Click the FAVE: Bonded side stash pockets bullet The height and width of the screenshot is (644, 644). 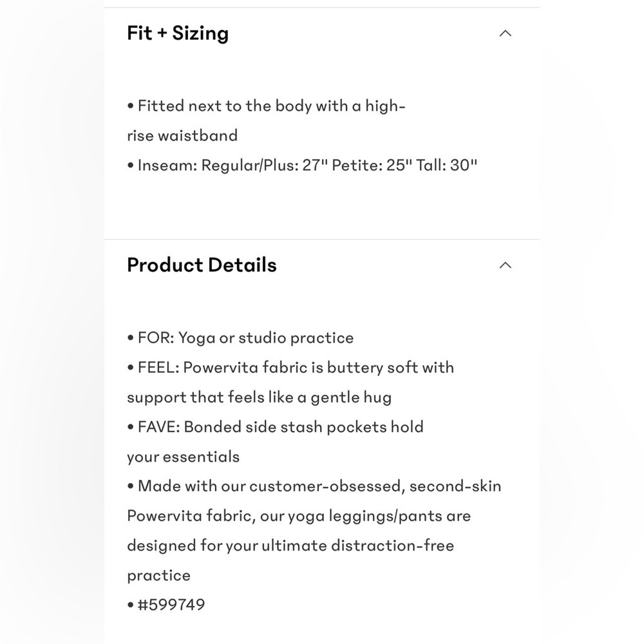[x=275, y=427]
